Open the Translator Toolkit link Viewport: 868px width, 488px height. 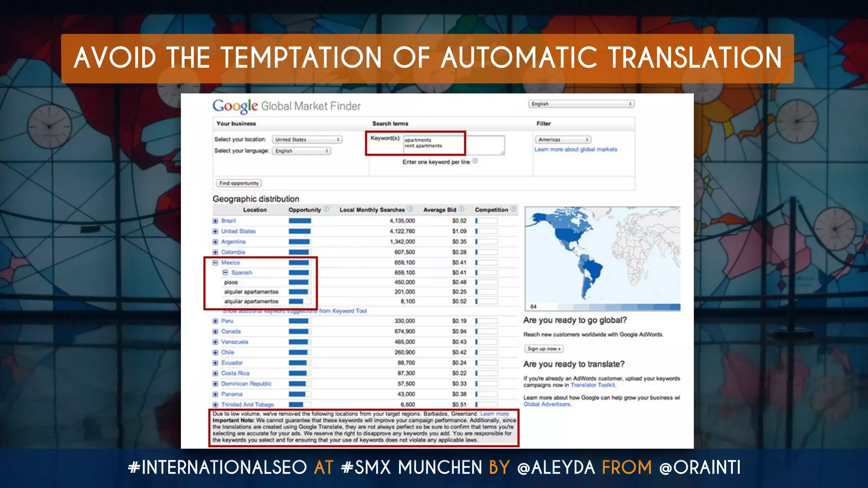593,385
